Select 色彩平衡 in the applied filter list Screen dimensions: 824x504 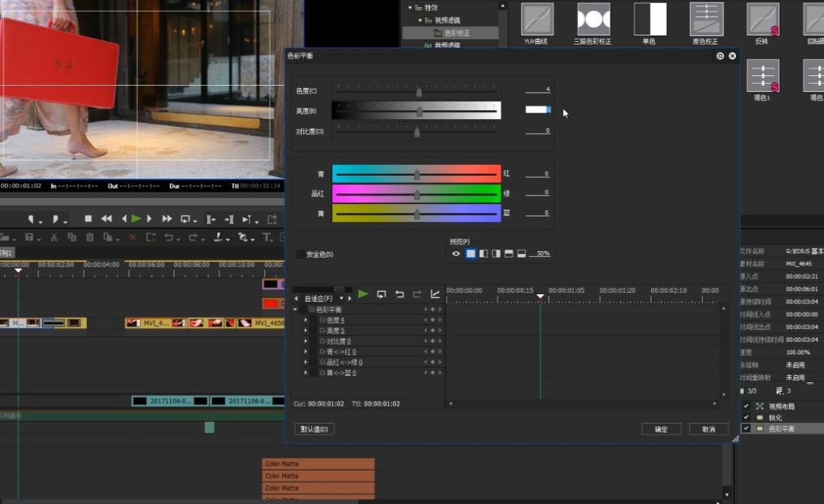(782, 429)
